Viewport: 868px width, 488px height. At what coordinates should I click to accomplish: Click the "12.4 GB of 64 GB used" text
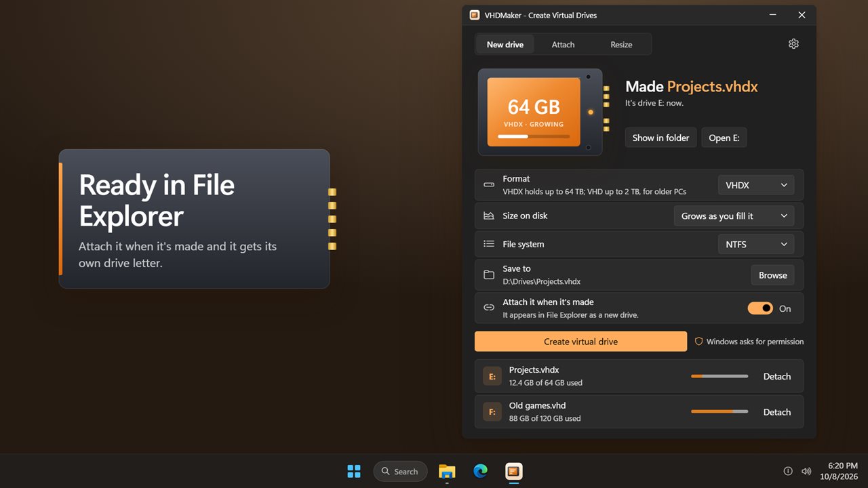[x=546, y=383]
